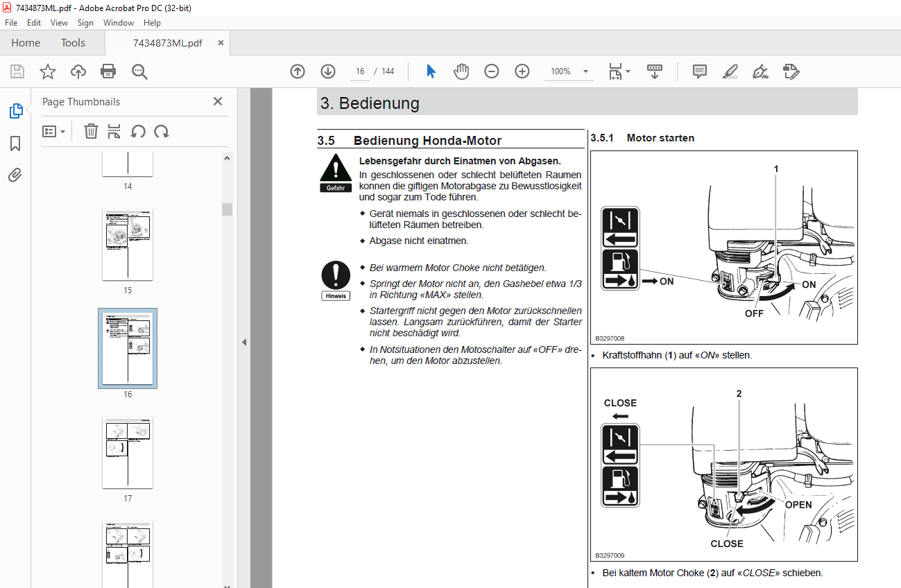Rotate pages clockwise
This screenshot has width=901, height=588.
pyautogui.click(x=162, y=131)
